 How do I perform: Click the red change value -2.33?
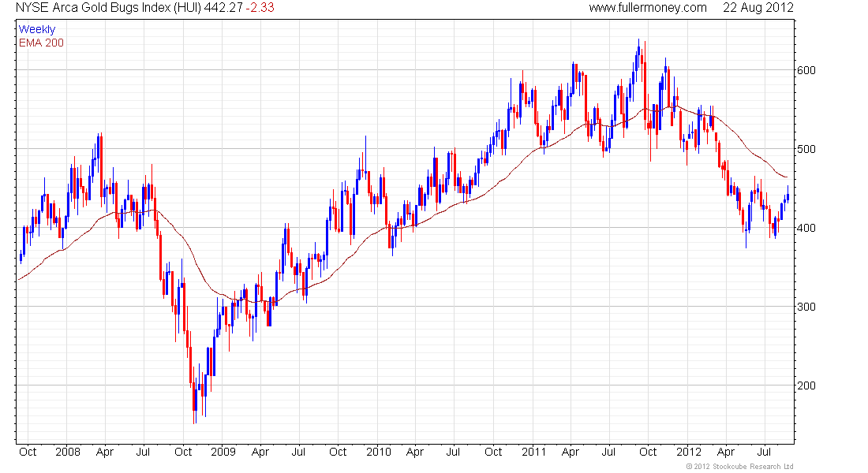(x=260, y=8)
